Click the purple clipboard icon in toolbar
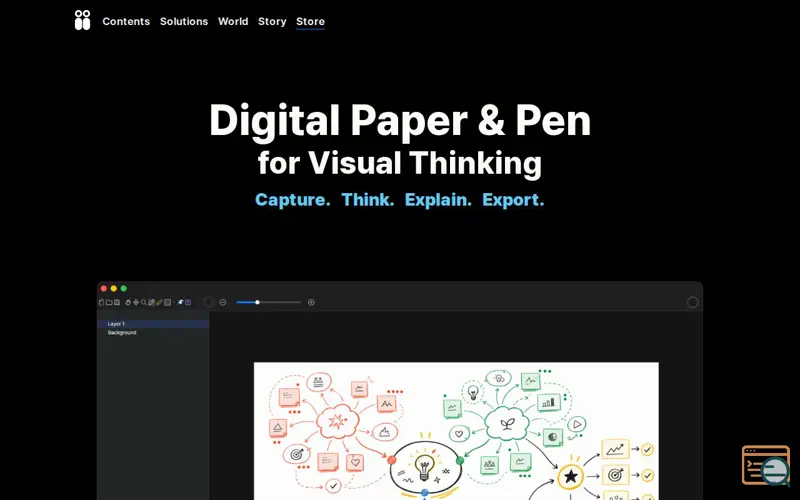Viewport: 800px width, 500px height. point(188,303)
